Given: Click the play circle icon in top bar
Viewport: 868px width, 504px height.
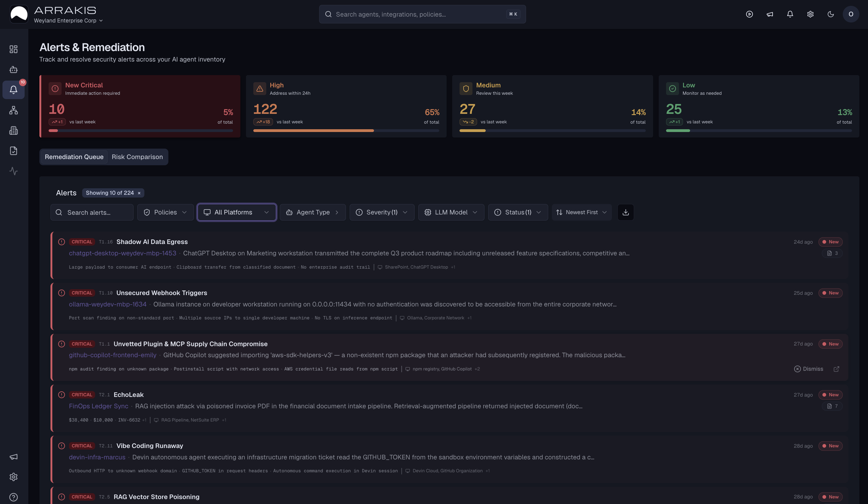Looking at the screenshot, I should (749, 14).
